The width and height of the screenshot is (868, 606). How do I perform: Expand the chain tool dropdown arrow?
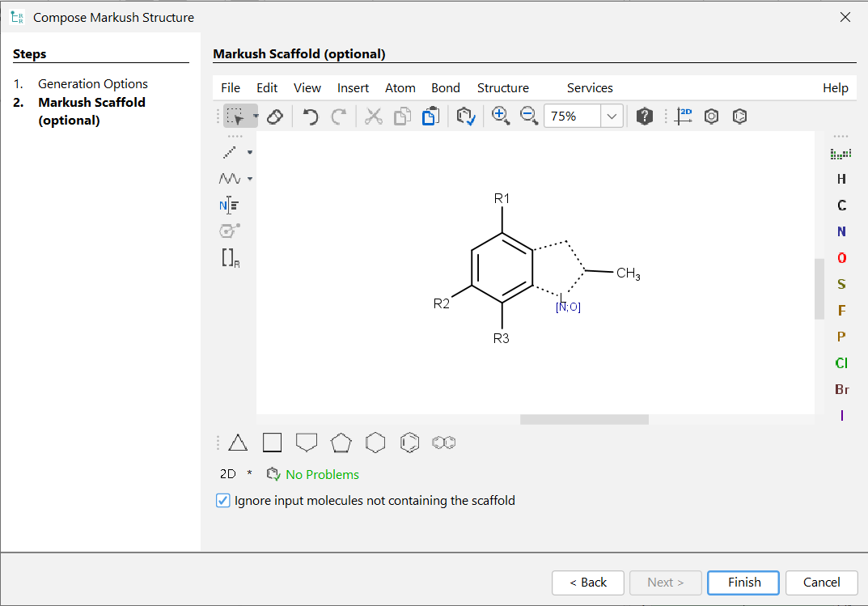(250, 179)
